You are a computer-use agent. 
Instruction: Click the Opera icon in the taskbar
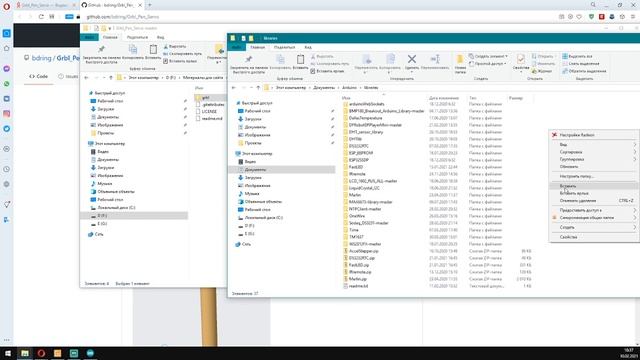coord(41,353)
